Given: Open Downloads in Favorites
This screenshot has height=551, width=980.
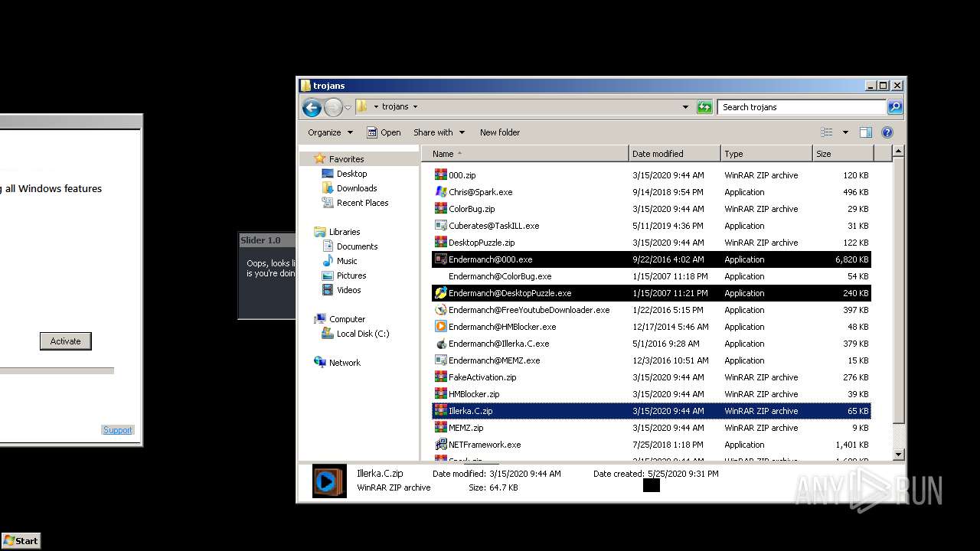Looking at the screenshot, I should click(x=357, y=188).
